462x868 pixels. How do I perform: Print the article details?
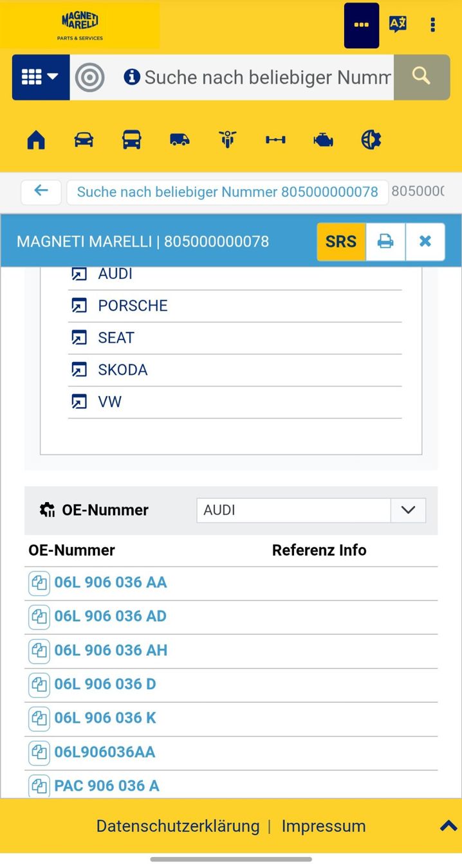[385, 242]
